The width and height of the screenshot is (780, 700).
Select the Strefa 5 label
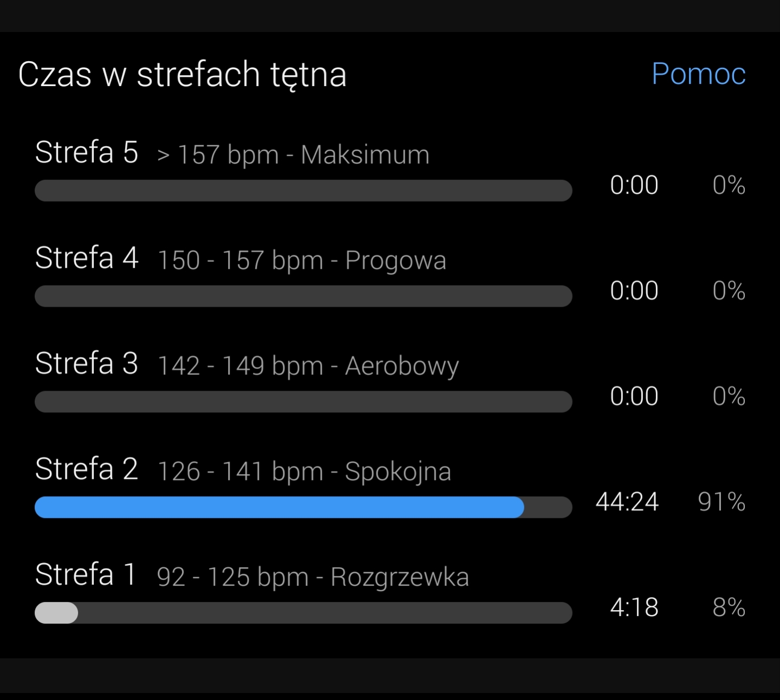87,152
